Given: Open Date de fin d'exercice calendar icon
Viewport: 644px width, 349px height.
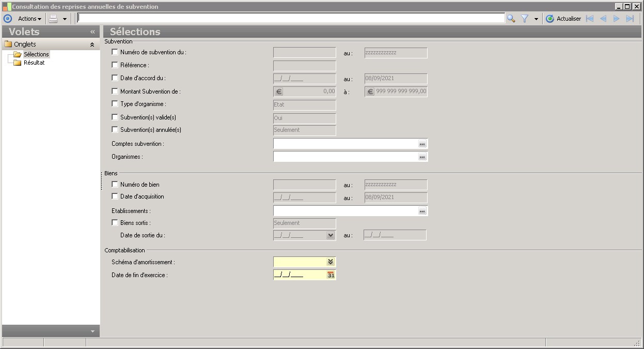Looking at the screenshot, I should [331, 275].
